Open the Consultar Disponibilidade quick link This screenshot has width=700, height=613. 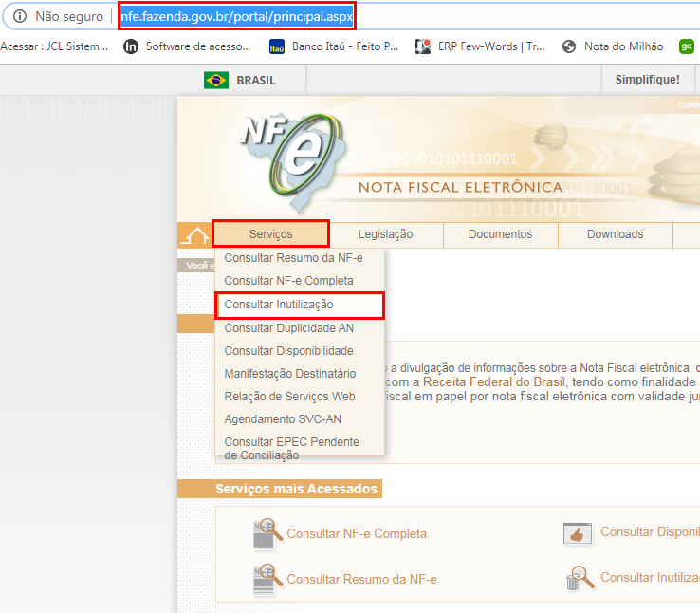tap(650, 531)
